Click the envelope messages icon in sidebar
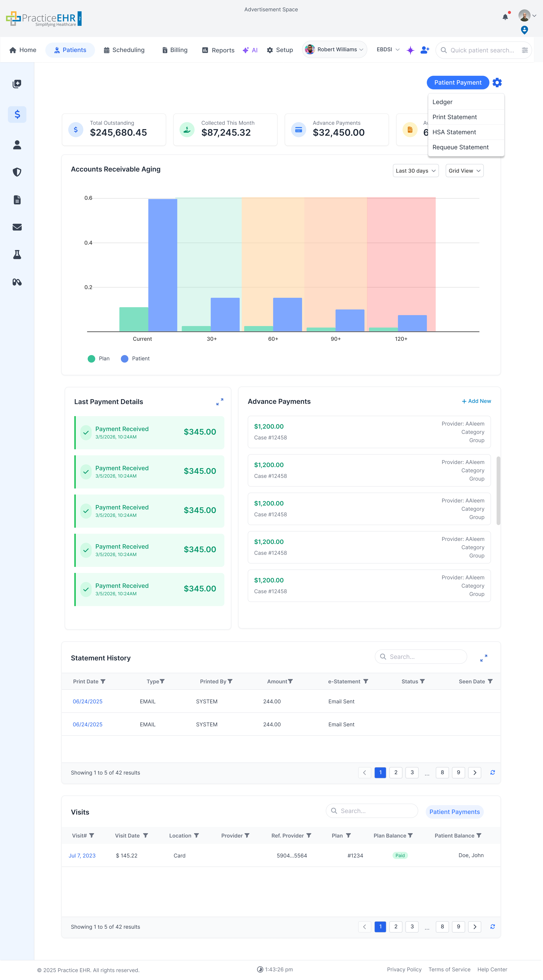Image resolution: width=543 pixels, height=980 pixels. pos(17,227)
